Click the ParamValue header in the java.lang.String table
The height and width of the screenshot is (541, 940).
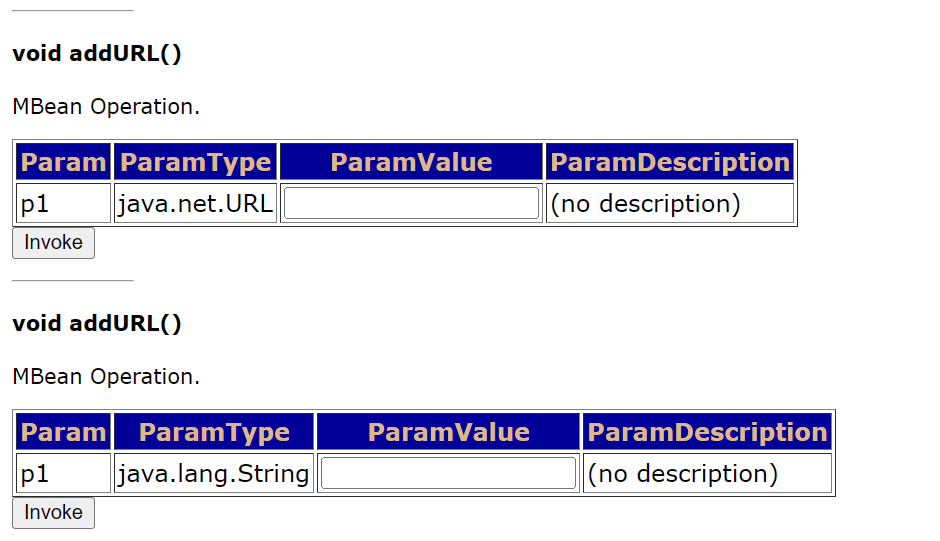[x=448, y=432]
